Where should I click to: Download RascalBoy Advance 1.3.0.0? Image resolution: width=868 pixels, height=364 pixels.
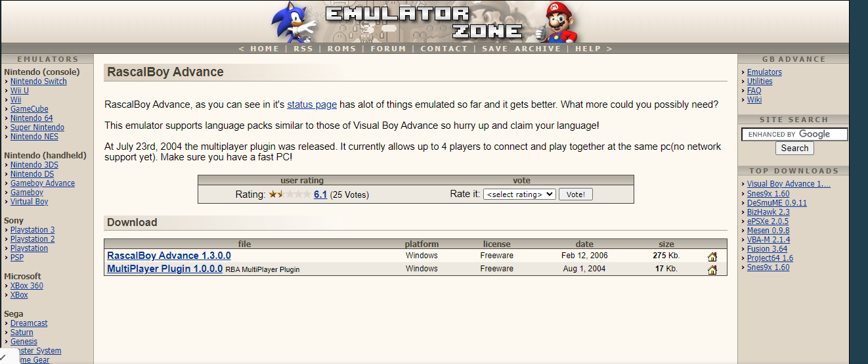[x=169, y=256]
